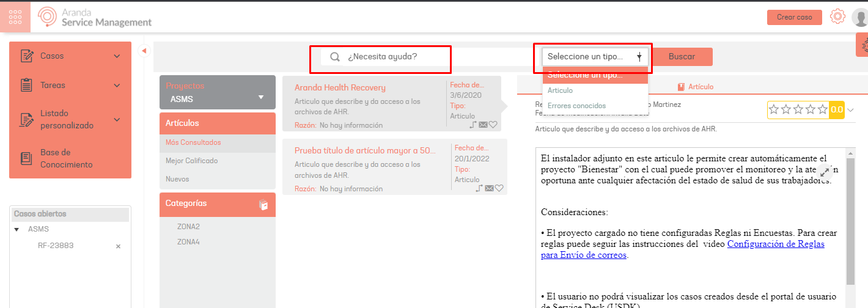Rate the article four stars
The height and width of the screenshot is (308, 868).
(810, 110)
